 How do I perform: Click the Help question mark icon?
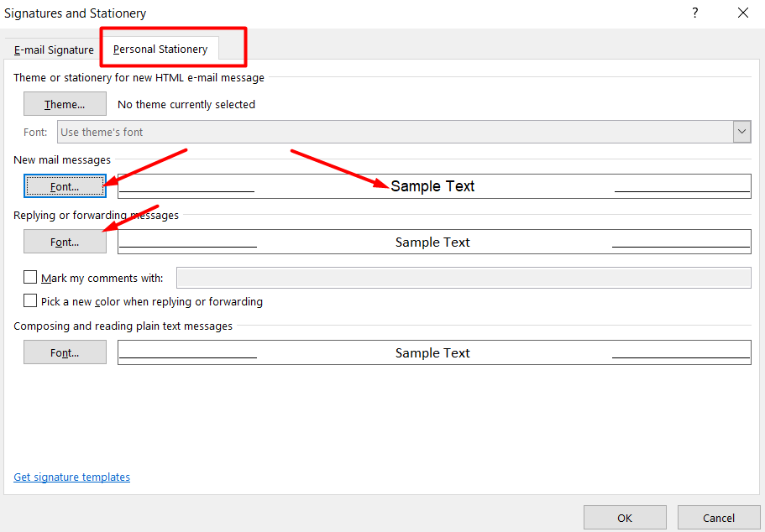pos(694,13)
